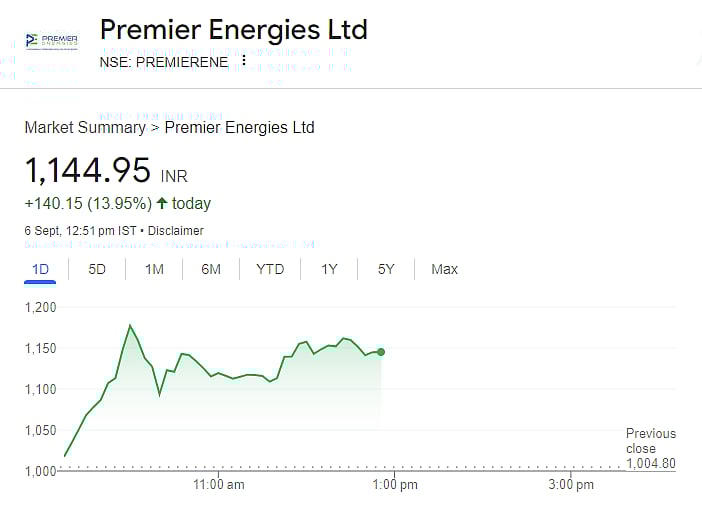View the 5Y price chart
Screen dimensions: 702x509
[x=386, y=269]
